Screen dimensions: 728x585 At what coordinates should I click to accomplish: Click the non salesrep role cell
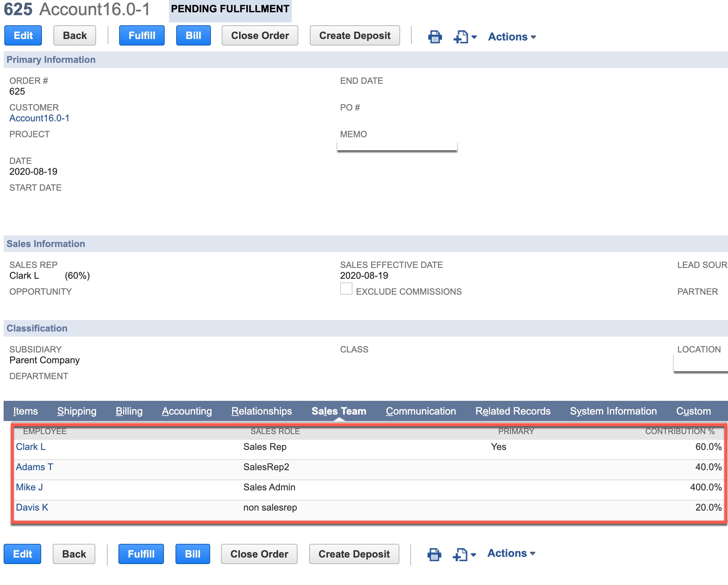pos(270,507)
